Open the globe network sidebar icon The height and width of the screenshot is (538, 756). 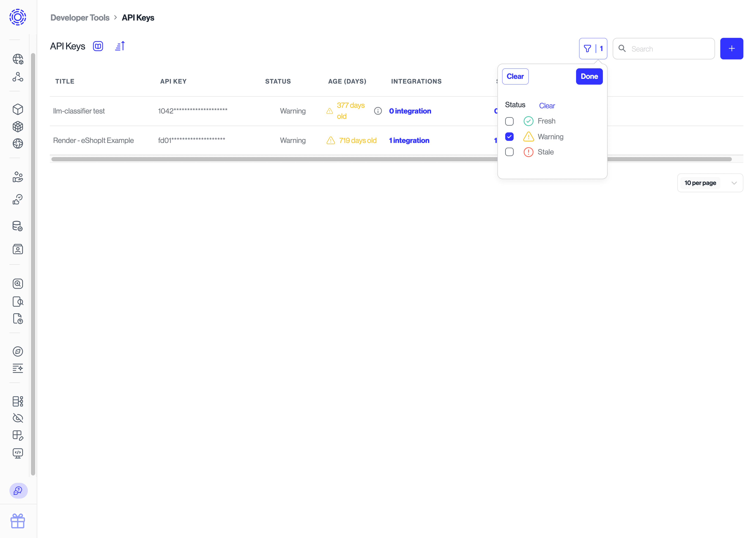[18, 59]
